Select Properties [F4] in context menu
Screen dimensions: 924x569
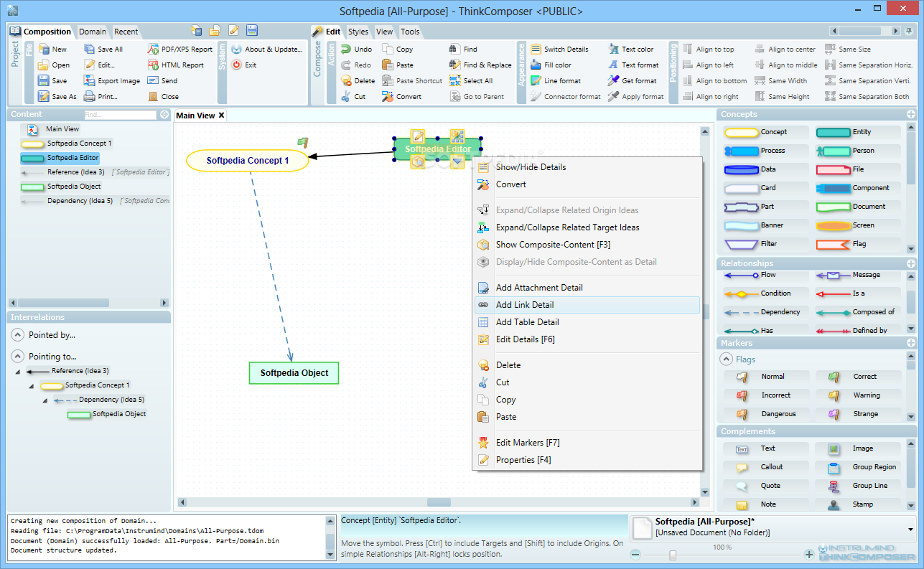click(x=586, y=460)
